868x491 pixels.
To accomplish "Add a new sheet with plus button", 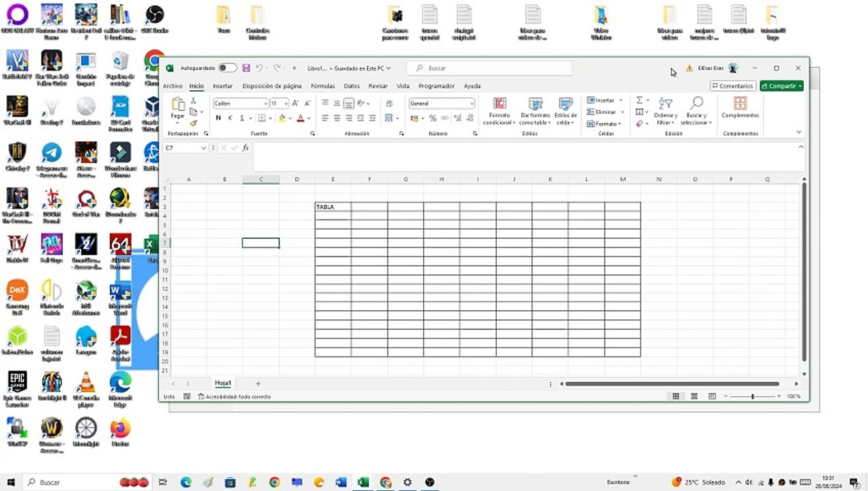I will [x=258, y=383].
